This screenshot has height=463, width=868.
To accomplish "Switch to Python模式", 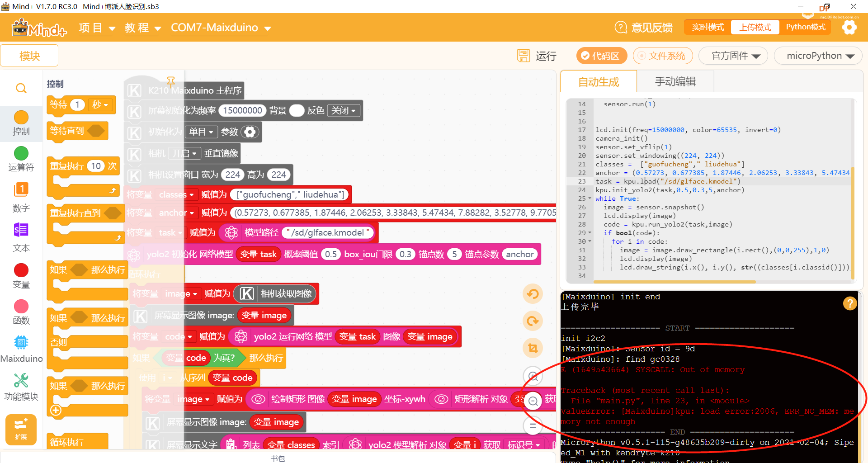I will click(x=806, y=27).
